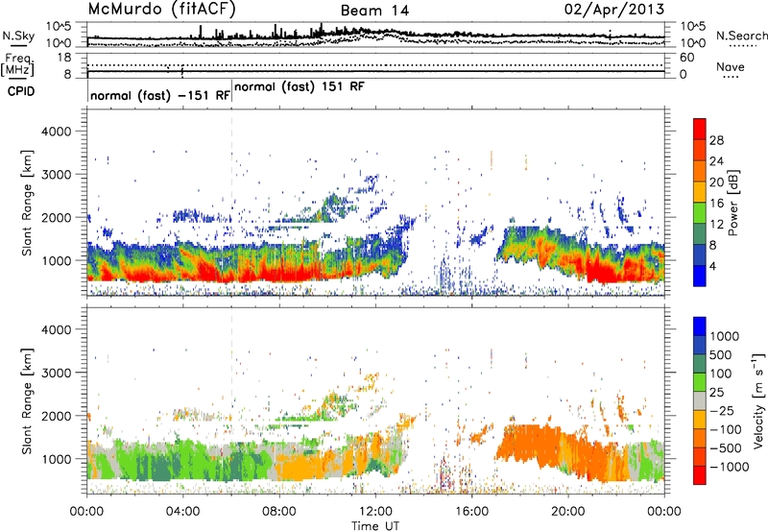
Task: Click the "16" power colorbar value
Action: [x=716, y=204]
